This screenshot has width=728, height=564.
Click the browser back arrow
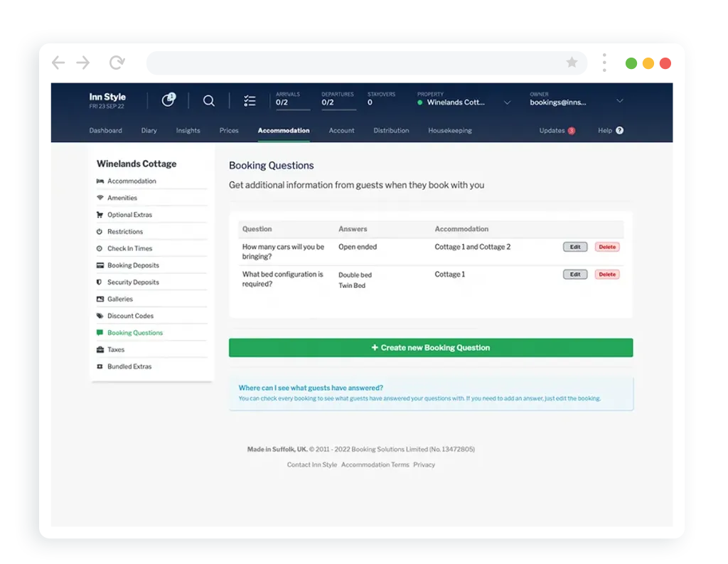point(58,63)
